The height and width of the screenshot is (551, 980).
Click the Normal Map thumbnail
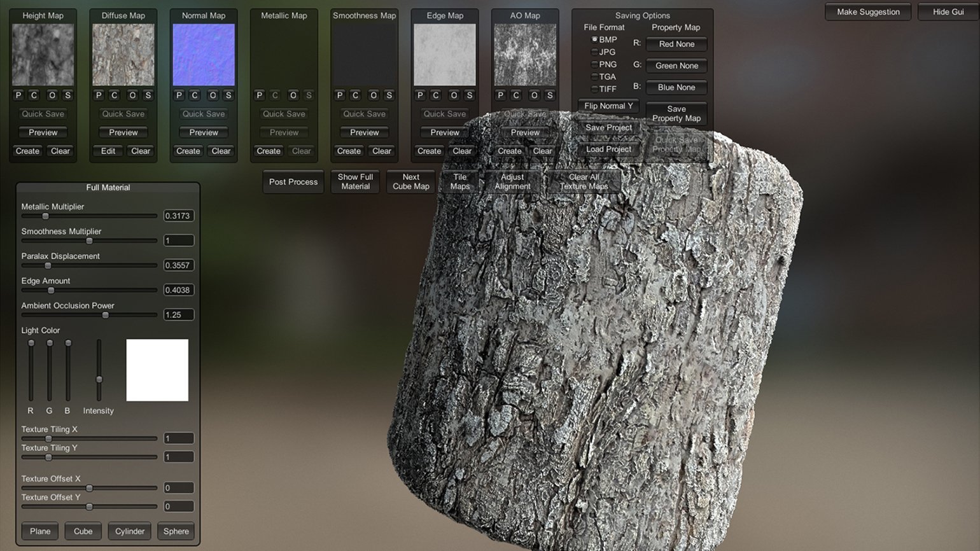point(204,55)
